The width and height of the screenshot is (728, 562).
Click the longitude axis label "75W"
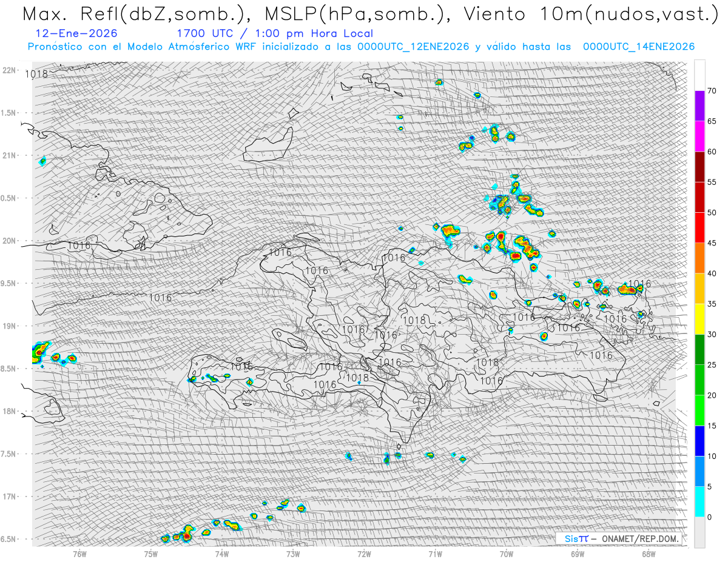point(151,553)
